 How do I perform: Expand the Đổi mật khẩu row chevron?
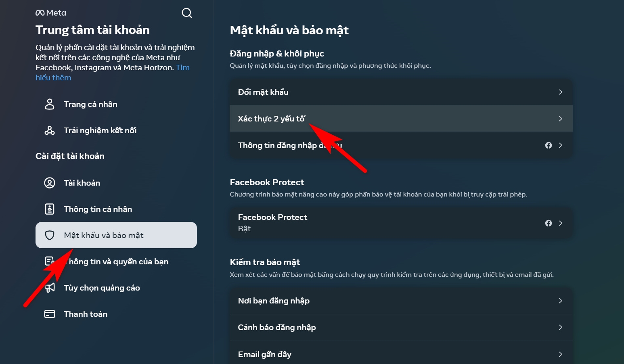tap(560, 92)
